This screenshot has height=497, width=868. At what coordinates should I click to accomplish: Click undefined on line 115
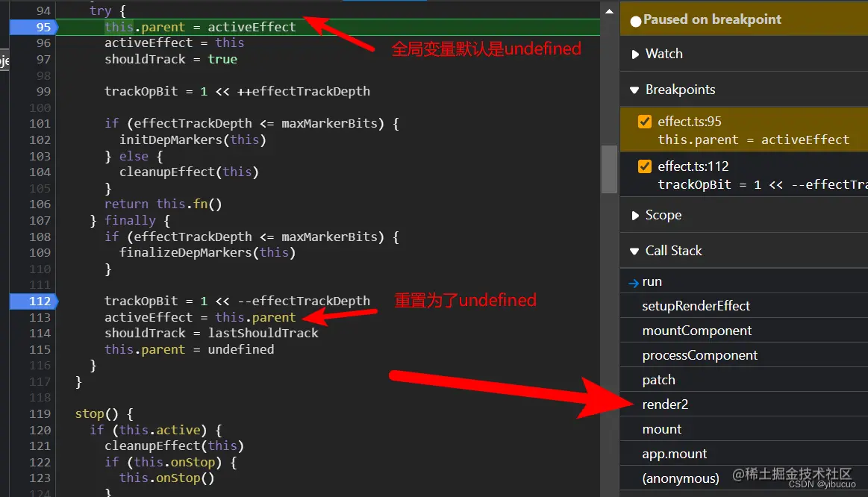tap(241, 350)
